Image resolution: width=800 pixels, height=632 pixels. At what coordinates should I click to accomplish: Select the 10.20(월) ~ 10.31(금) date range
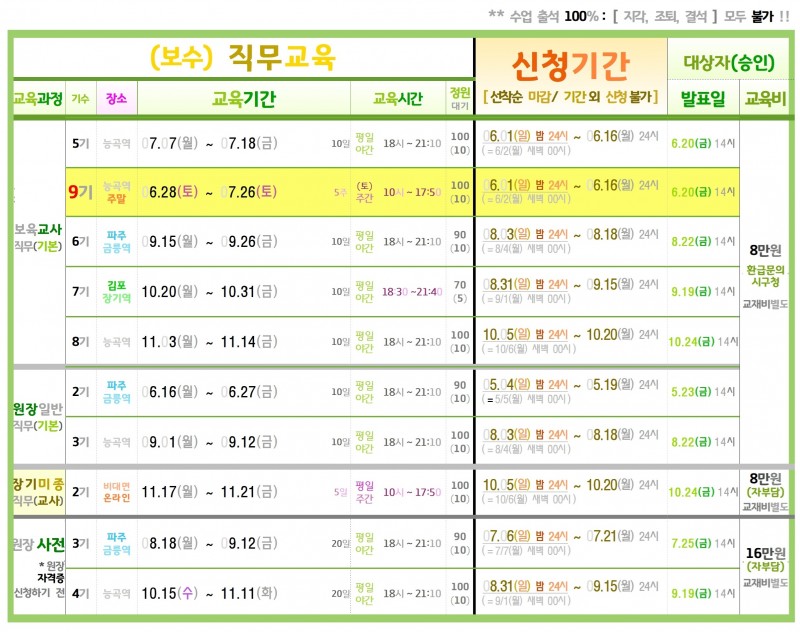pos(210,291)
